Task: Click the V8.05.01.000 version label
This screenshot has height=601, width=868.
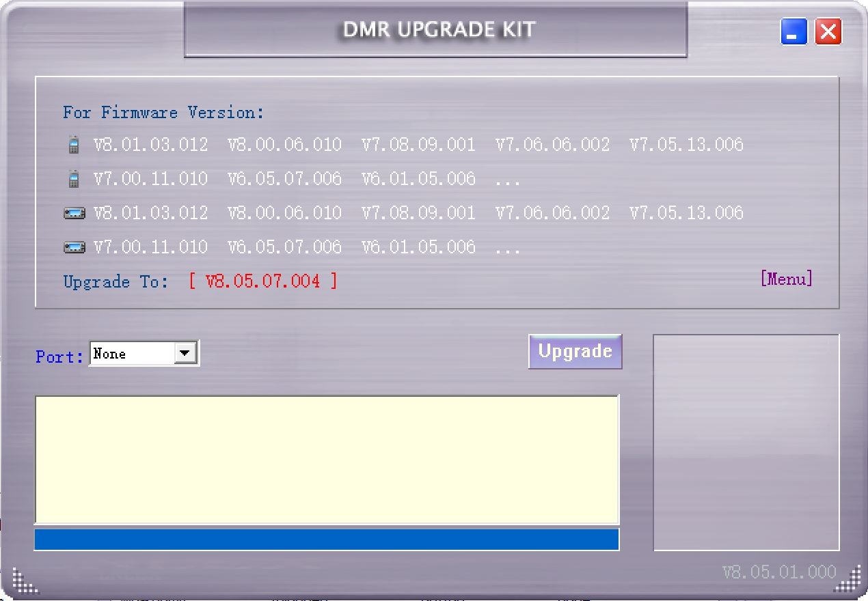Action: 779,572
